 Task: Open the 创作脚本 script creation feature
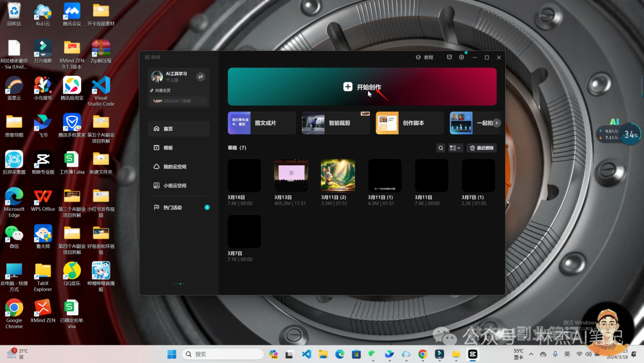[410, 123]
